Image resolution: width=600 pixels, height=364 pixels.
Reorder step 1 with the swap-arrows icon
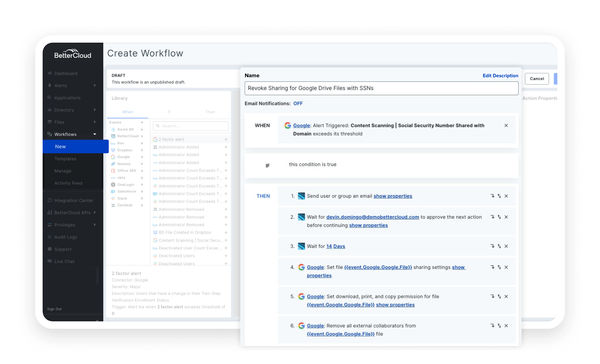pyautogui.click(x=499, y=196)
